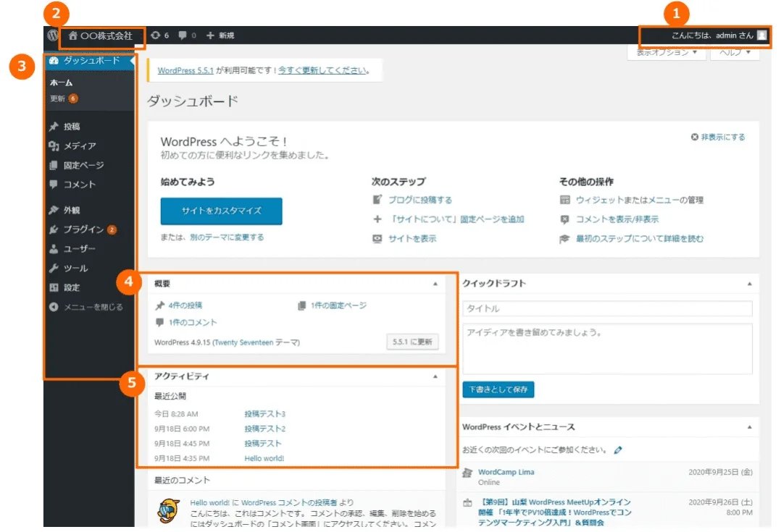Screen dimensions: 781x532
Task: Click the ツール wrench icon in sidebar
Action: click(x=54, y=269)
